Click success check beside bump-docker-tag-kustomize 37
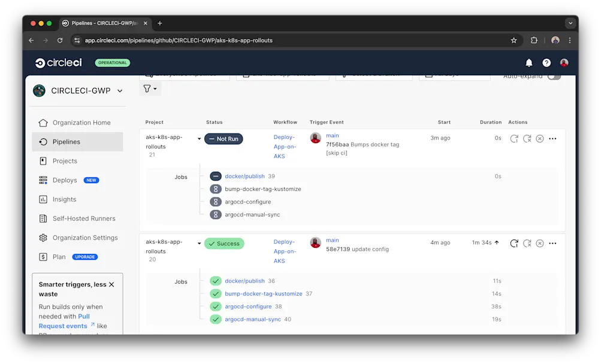The height and width of the screenshot is (364, 601). pyautogui.click(x=215, y=293)
